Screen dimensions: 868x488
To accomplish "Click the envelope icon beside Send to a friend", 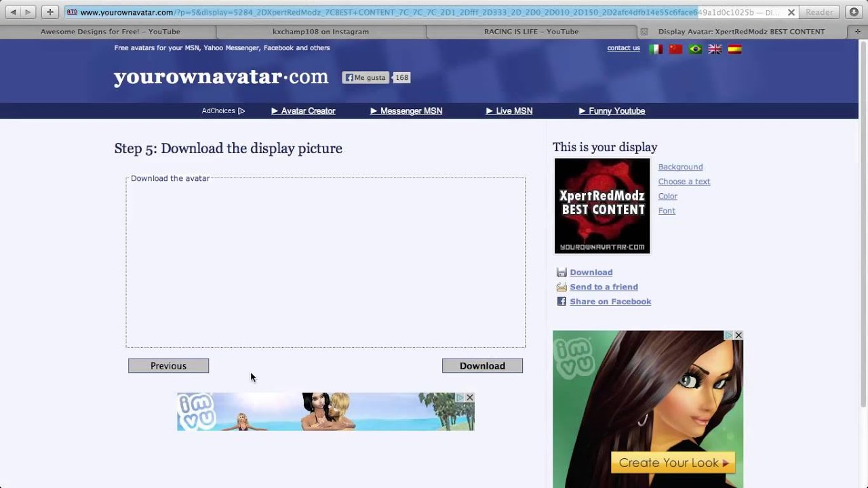I will tap(561, 287).
